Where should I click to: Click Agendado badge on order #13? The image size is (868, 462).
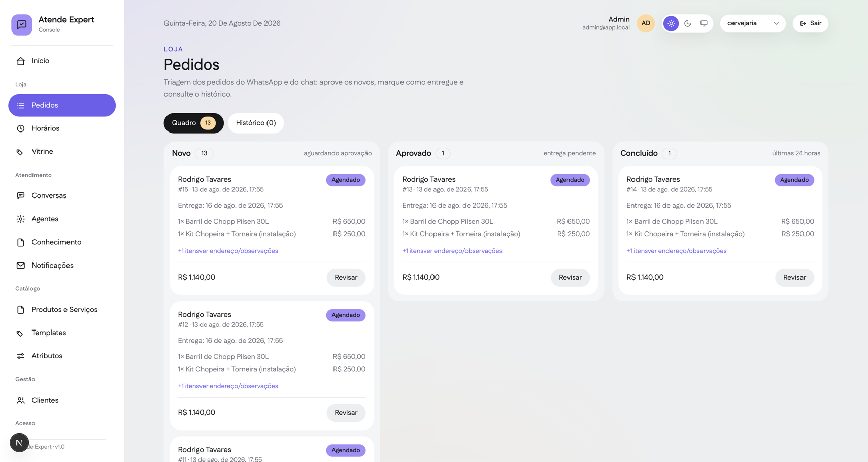click(570, 180)
